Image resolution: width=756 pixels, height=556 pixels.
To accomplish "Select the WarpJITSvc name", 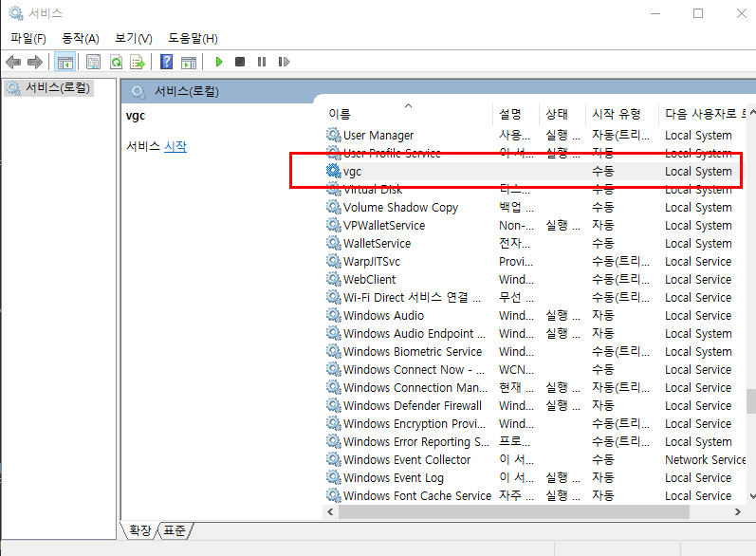I will point(372,262).
